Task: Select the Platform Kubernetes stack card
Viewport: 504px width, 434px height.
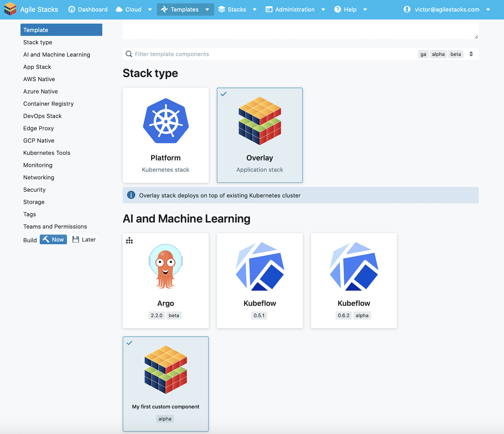Action: [x=166, y=135]
